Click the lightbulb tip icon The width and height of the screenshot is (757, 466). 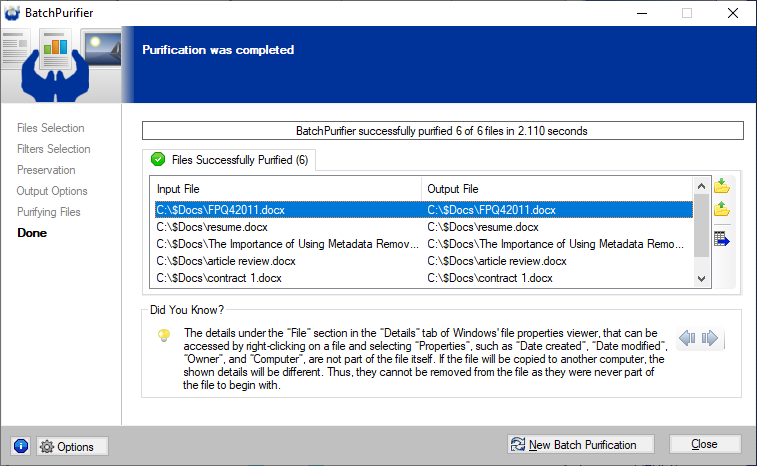164,335
